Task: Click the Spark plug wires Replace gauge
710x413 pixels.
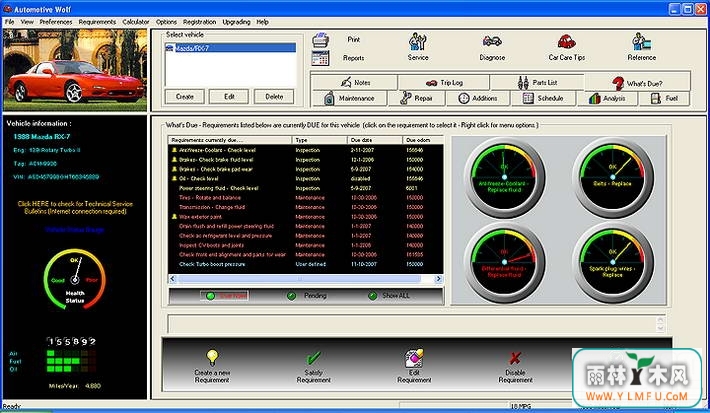Action: pyautogui.click(x=613, y=263)
